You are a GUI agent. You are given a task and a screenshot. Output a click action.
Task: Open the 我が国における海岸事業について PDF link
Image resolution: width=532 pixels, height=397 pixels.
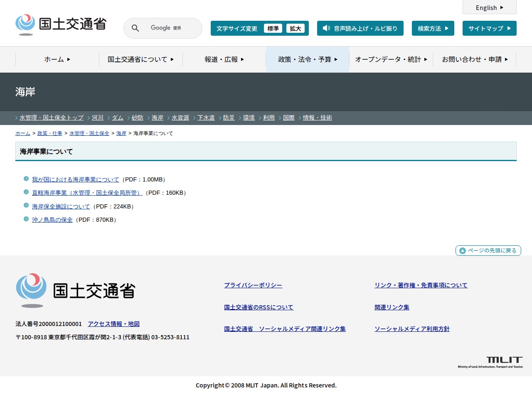click(75, 179)
